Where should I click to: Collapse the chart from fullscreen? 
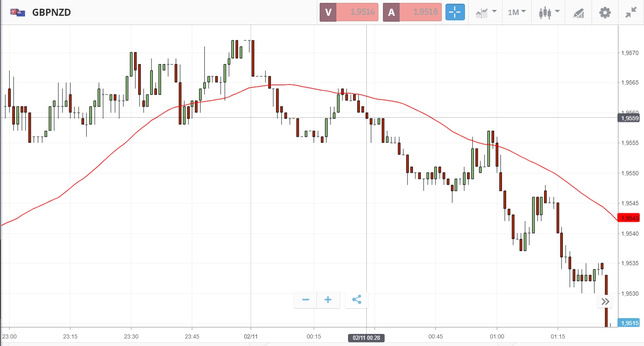click(x=631, y=12)
